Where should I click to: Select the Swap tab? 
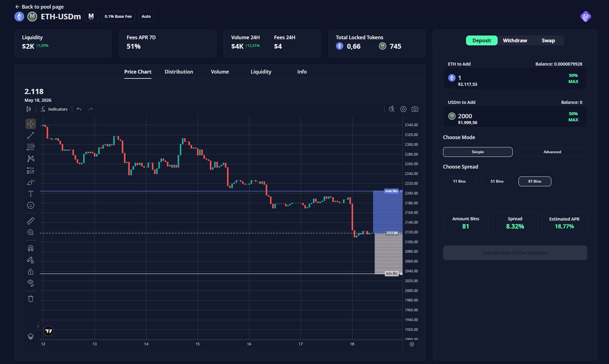click(548, 41)
